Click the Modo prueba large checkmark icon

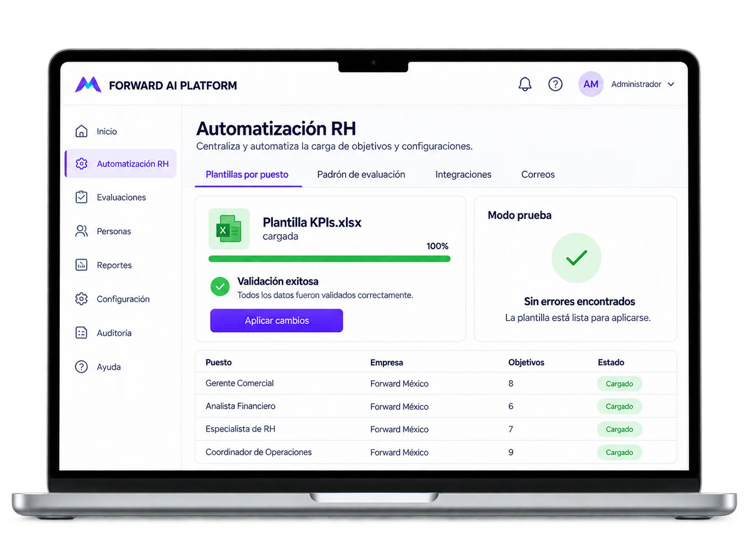pos(576,258)
